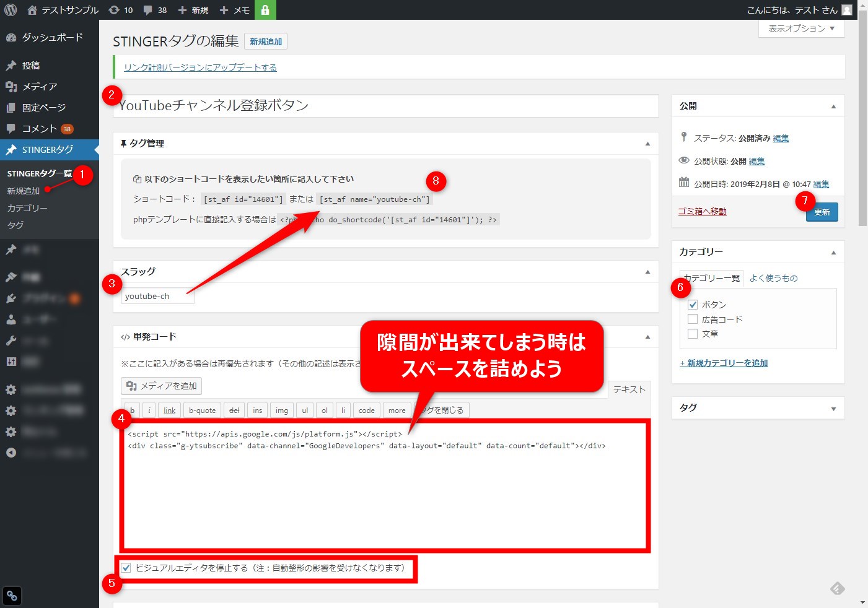This screenshot has height=608, width=868.
Task: Click the タグを閉じる quicktag button
Action: click(442, 410)
